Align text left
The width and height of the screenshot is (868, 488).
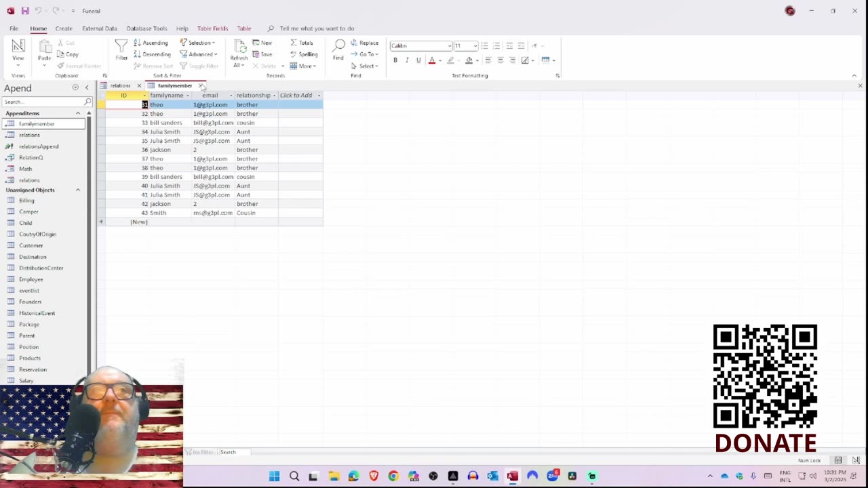tap(488, 60)
